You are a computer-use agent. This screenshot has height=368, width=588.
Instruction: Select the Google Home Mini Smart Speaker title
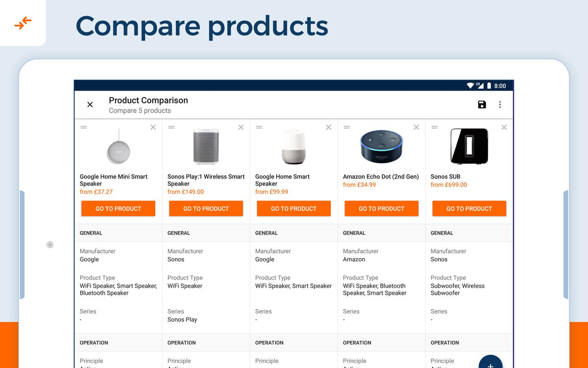pyautogui.click(x=113, y=180)
